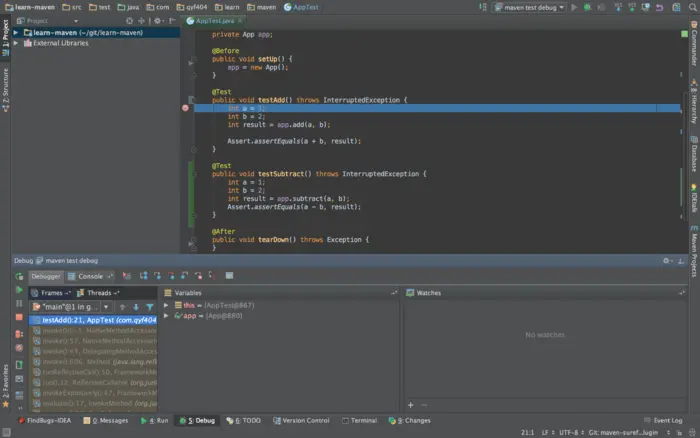Select the AppTest.java editor tab
The height and width of the screenshot is (438, 700).
(215, 21)
